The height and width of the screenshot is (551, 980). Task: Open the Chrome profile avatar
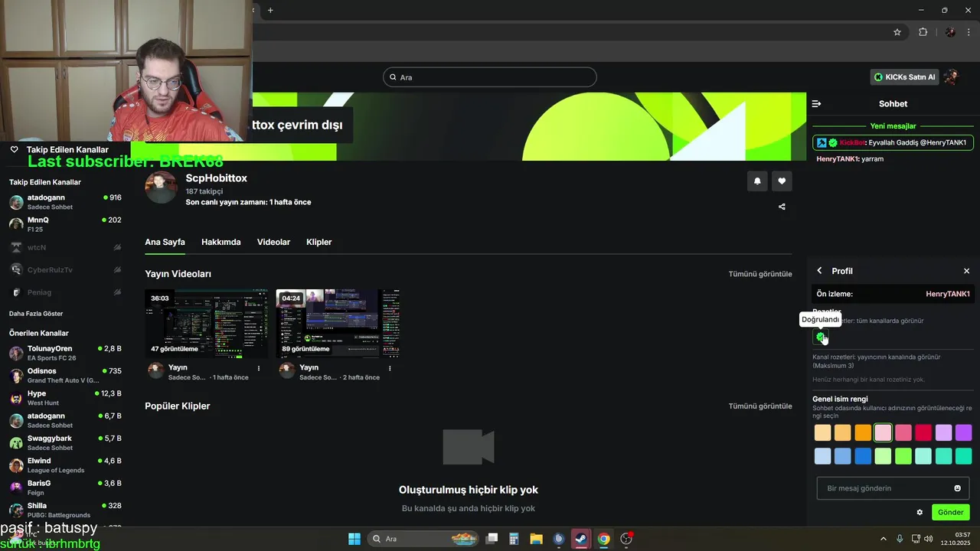pos(950,32)
